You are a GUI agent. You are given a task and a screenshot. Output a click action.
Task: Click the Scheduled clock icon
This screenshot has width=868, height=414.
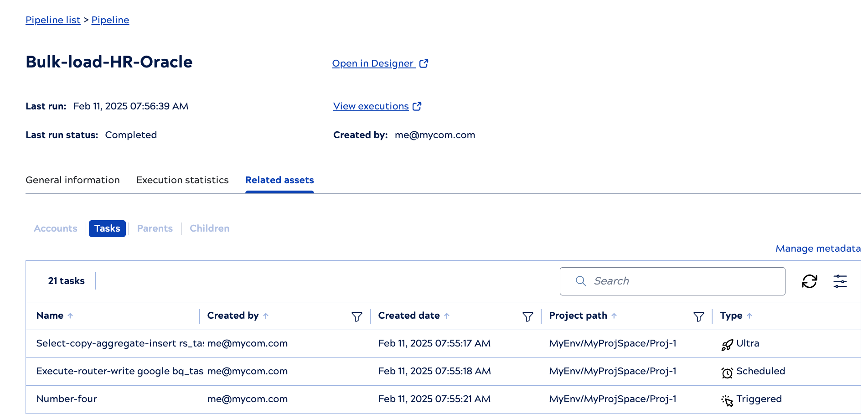(727, 372)
